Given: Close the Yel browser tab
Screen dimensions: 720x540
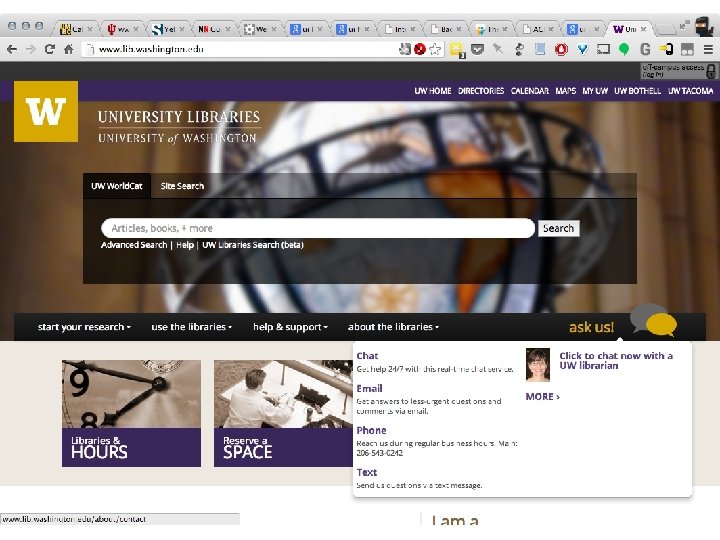Looking at the screenshot, I should pos(182,29).
